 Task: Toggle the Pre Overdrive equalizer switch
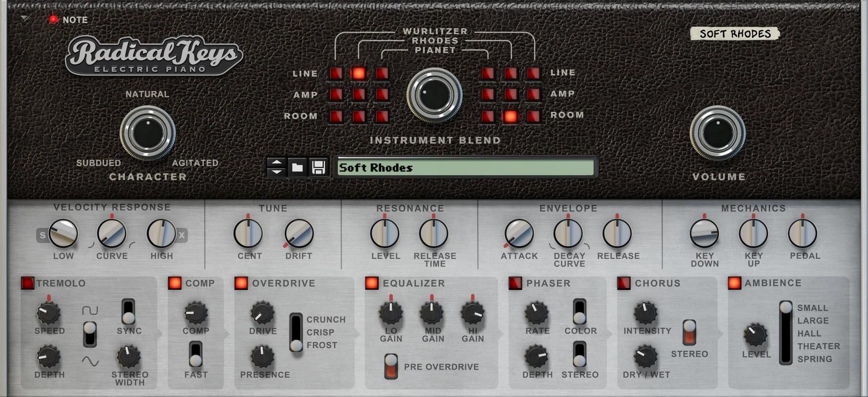391,367
